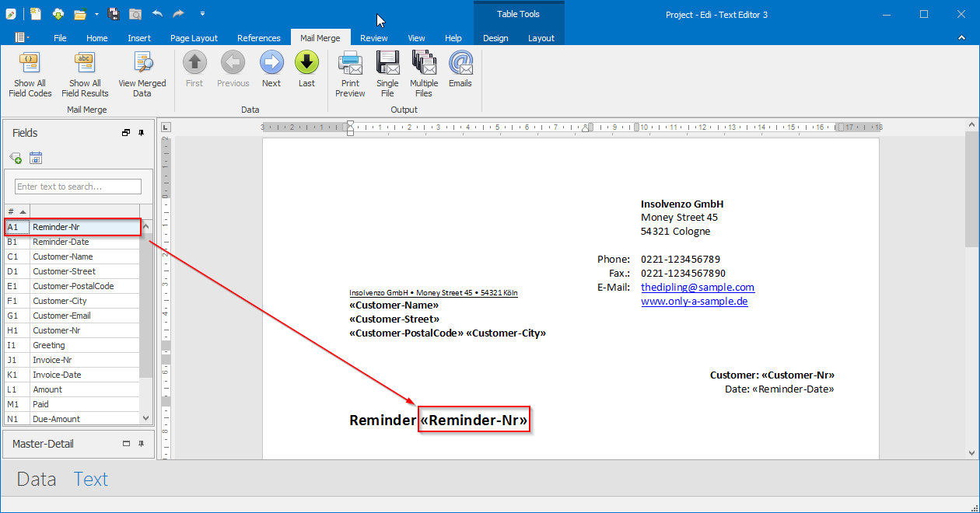This screenshot has width=980, height=513.
Task: Open the application menu button left of File
Action: tap(22, 37)
